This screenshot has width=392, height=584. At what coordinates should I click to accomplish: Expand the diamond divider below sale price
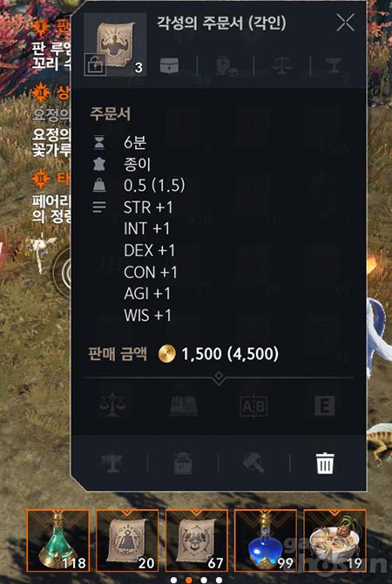(x=219, y=377)
